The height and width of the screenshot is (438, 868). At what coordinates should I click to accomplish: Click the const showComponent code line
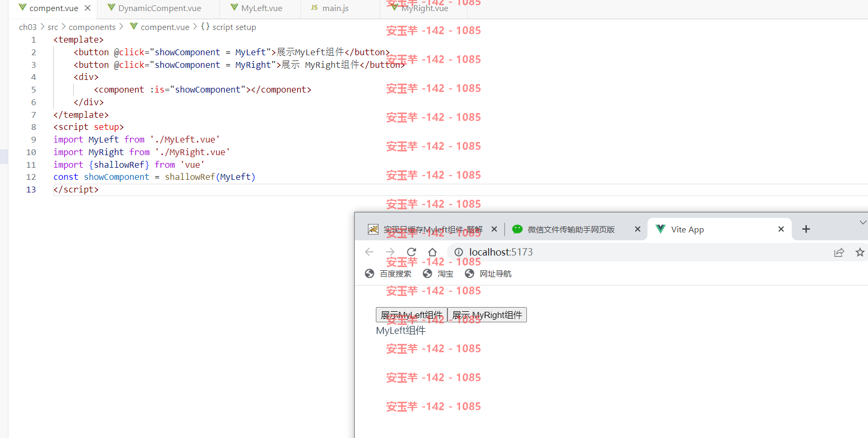coord(154,177)
